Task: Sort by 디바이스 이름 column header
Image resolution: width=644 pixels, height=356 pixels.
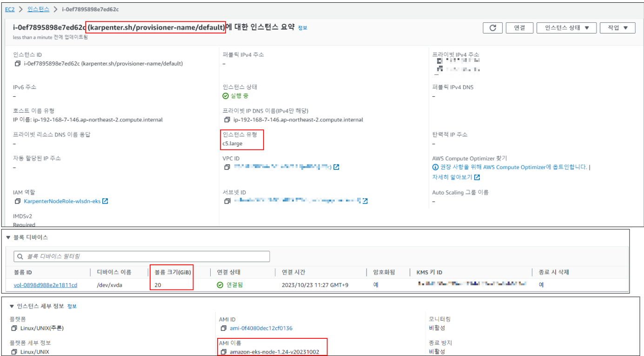Action: [114, 272]
